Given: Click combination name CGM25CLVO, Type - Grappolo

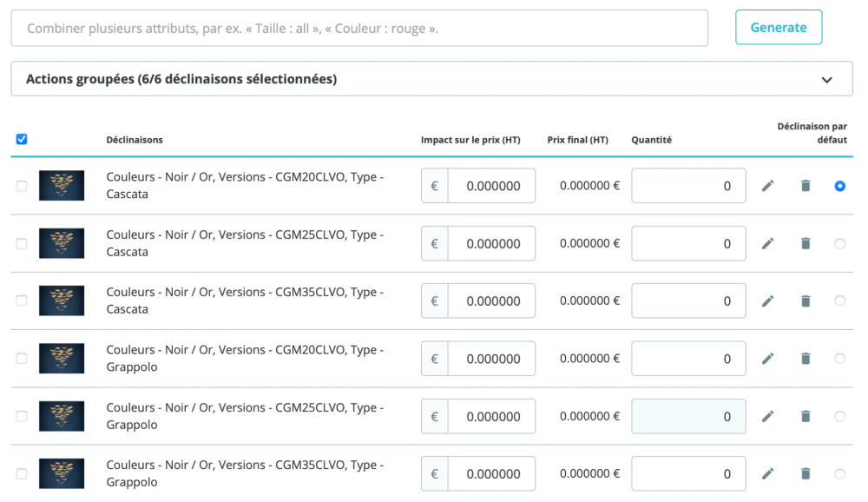Looking at the screenshot, I should pos(245,416).
